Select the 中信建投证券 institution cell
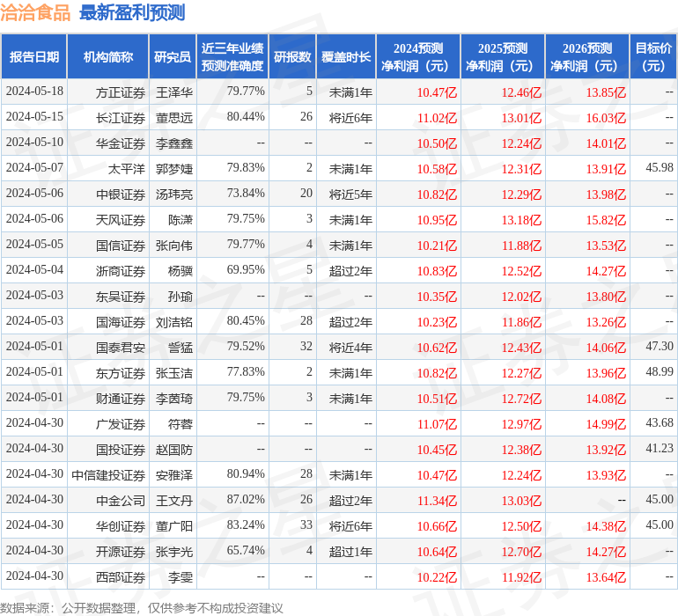This screenshot has height=616, width=678. pos(108,475)
